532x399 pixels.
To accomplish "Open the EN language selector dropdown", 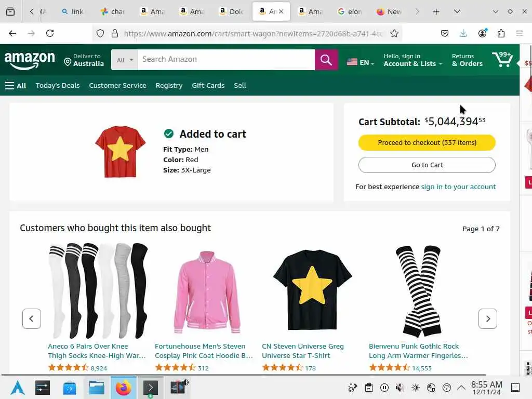I will (x=361, y=62).
